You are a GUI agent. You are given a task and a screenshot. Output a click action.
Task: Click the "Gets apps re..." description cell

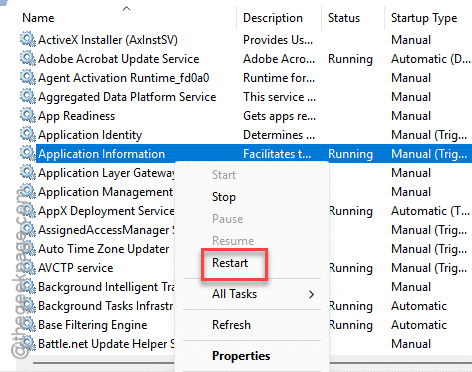tap(279, 116)
